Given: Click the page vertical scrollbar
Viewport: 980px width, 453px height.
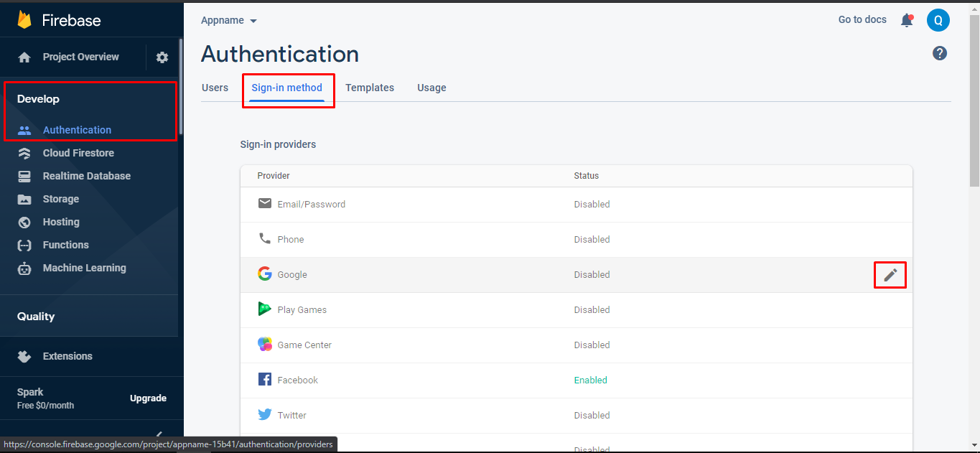Looking at the screenshot, I should [974, 215].
